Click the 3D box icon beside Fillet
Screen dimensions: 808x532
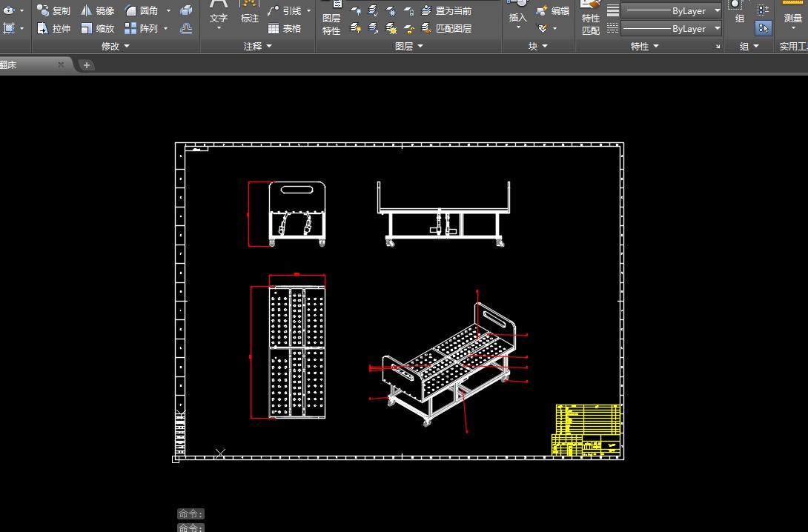pos(186,10)
